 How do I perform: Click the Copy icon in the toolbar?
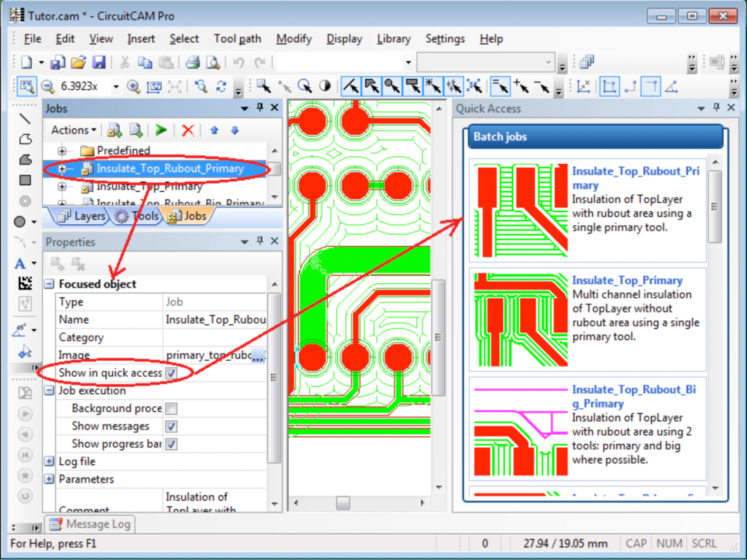(145, 62)
